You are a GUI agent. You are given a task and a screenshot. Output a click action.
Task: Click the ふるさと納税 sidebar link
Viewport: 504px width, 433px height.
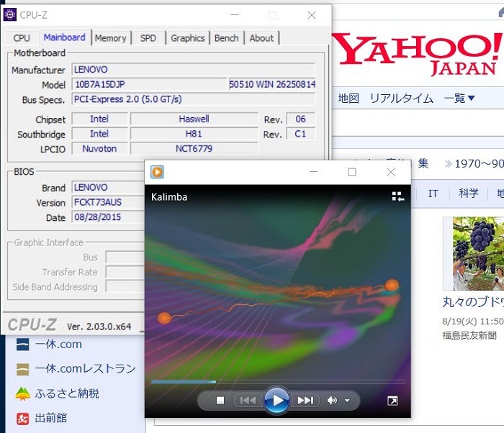coord(67,393)
